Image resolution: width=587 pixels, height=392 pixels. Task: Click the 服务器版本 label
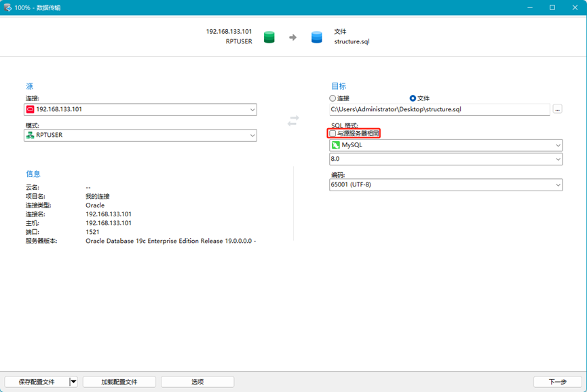(x=41, y=241)
